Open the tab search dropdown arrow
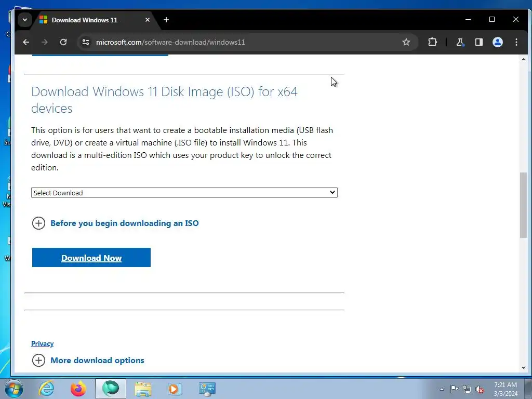Image resolution: width=532 pixels, height=399 pixels. [x=25, y=20]
